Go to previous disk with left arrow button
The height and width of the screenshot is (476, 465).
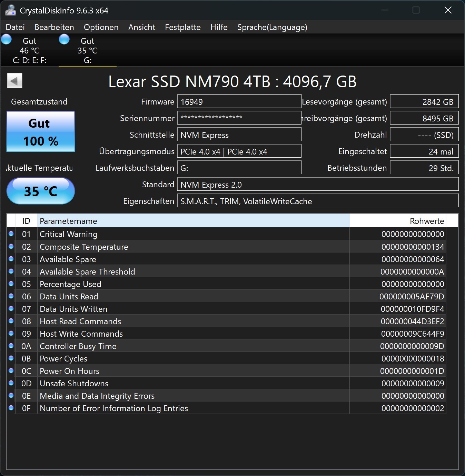click(14, 81)
